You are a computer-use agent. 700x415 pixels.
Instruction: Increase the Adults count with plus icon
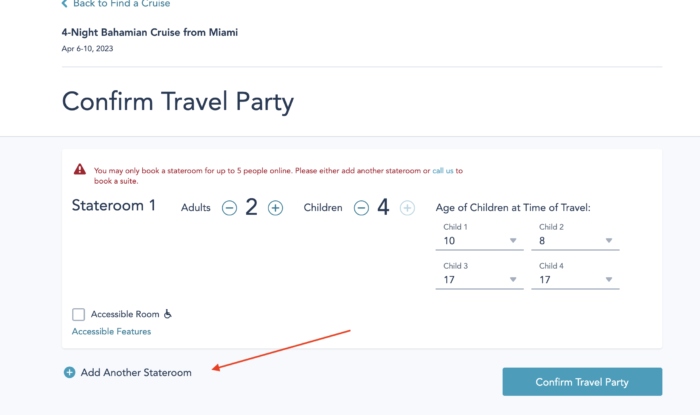(275, 208)
